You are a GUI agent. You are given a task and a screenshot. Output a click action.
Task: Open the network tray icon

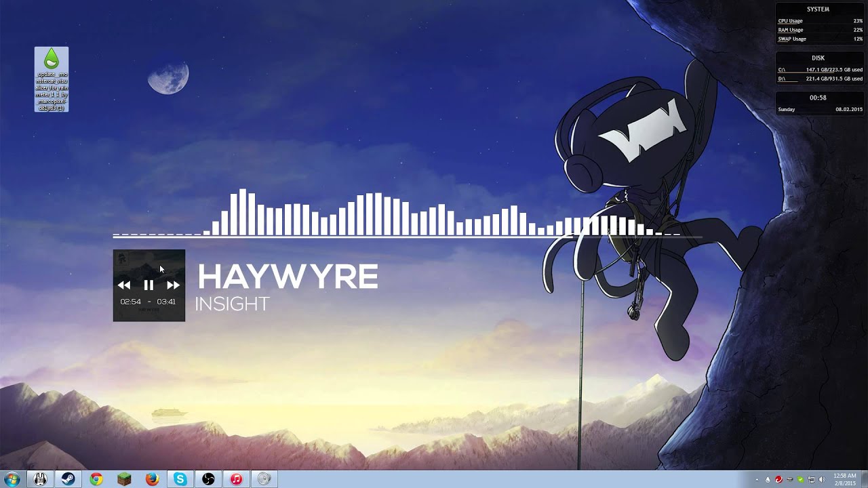(811, 480)
